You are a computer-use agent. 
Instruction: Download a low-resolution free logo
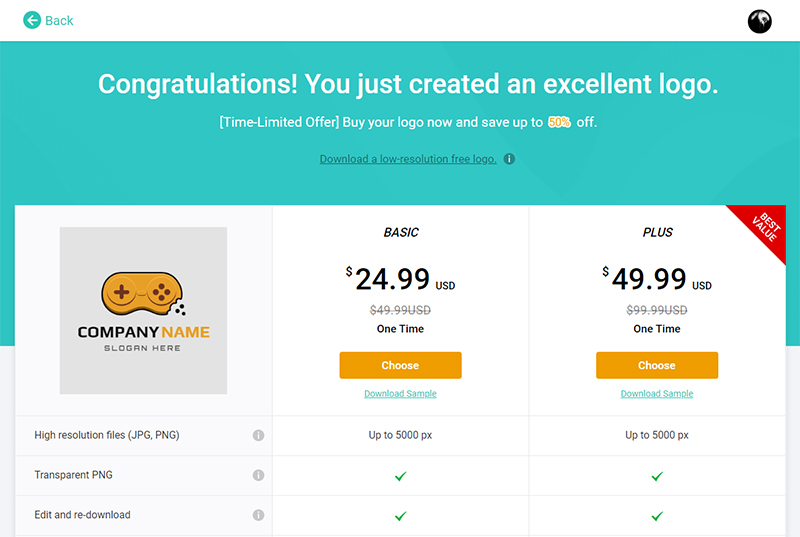407,159
